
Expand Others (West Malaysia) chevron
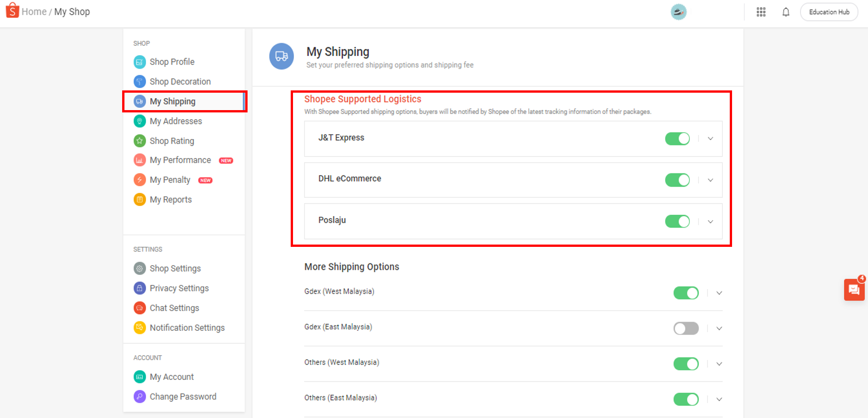click(x=719, y=364)
